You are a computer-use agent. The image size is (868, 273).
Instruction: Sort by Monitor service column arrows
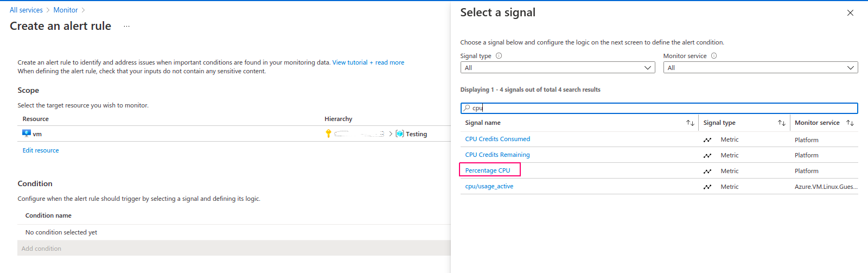(850, 123)
